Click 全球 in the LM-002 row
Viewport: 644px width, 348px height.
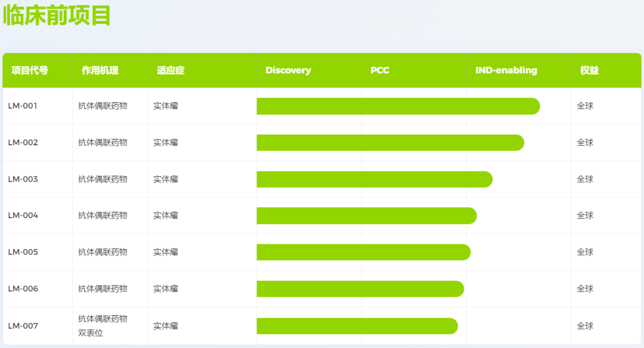click(585, 142)
